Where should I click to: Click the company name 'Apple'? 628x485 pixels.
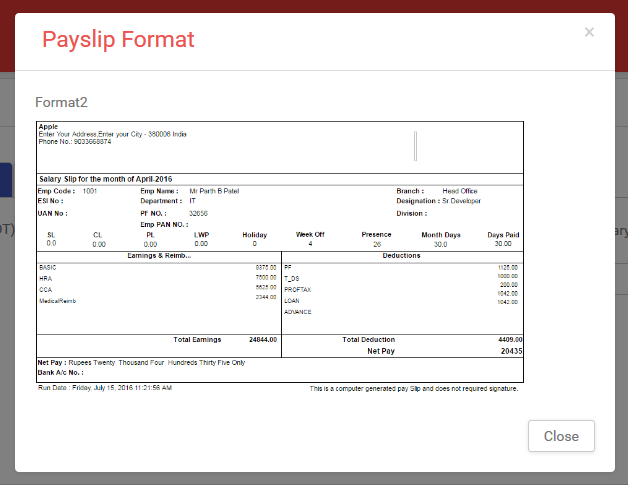[48, 127]
